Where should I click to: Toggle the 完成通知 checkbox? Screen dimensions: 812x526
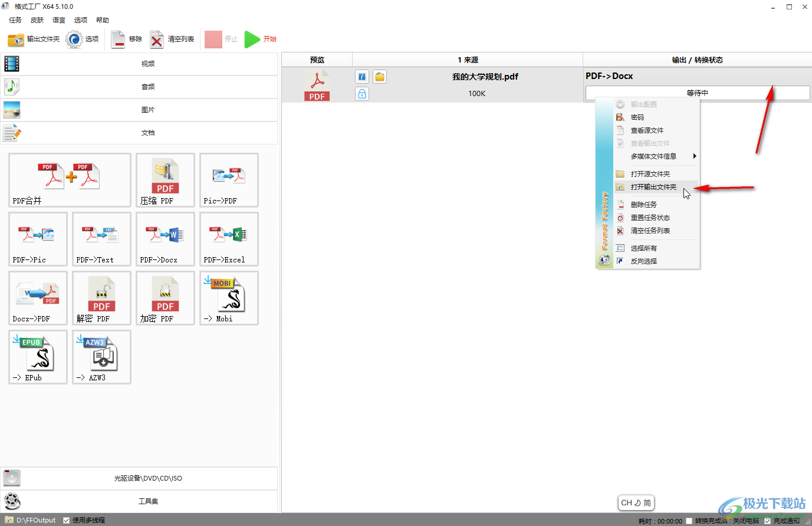point(767,521)
